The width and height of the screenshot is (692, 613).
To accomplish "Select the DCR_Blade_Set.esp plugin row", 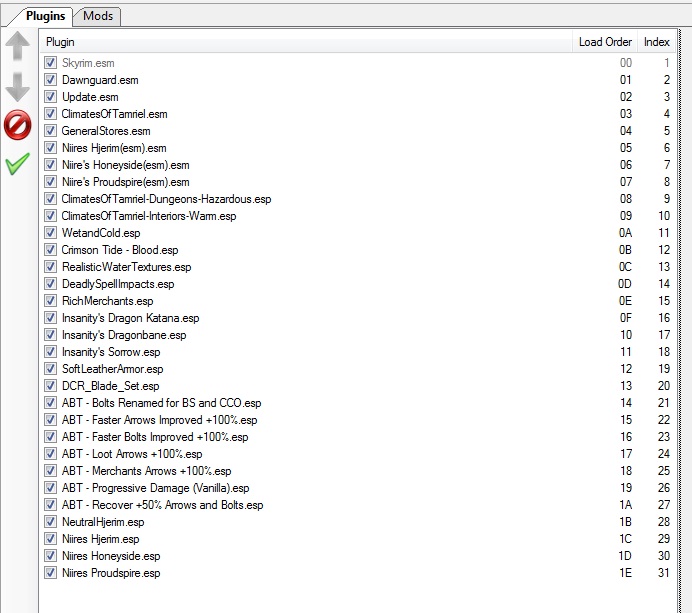I will 110,386.
